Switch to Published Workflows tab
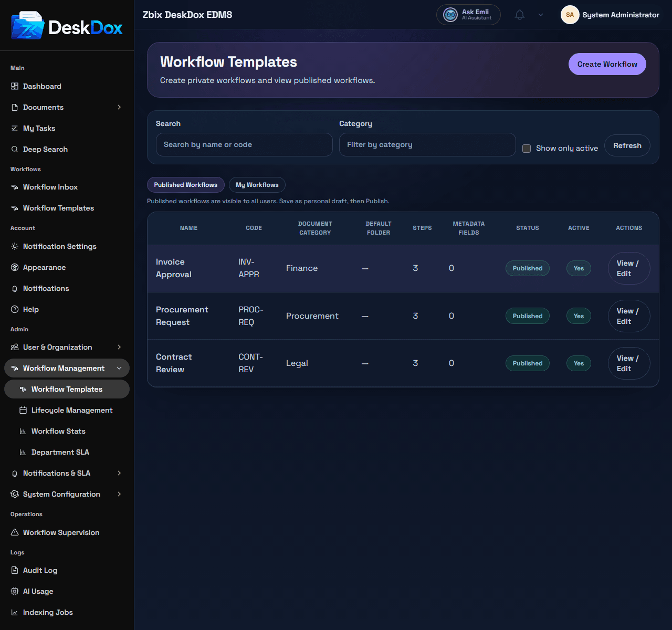Viewport: 672px width, 630px height. 186,185
